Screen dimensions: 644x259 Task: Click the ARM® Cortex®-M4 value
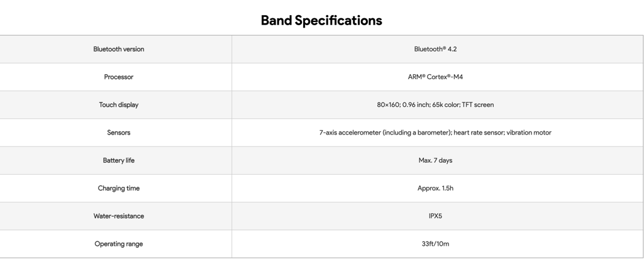point(435,77)
